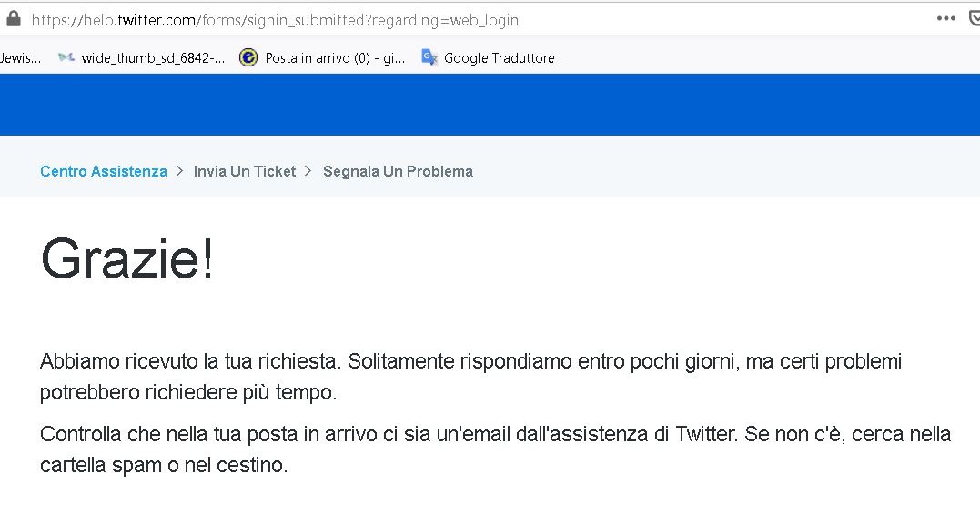Viewport: 980px width, 525px height.
Task: Click the padlock site security icon
Action: (x=13, y=19)
